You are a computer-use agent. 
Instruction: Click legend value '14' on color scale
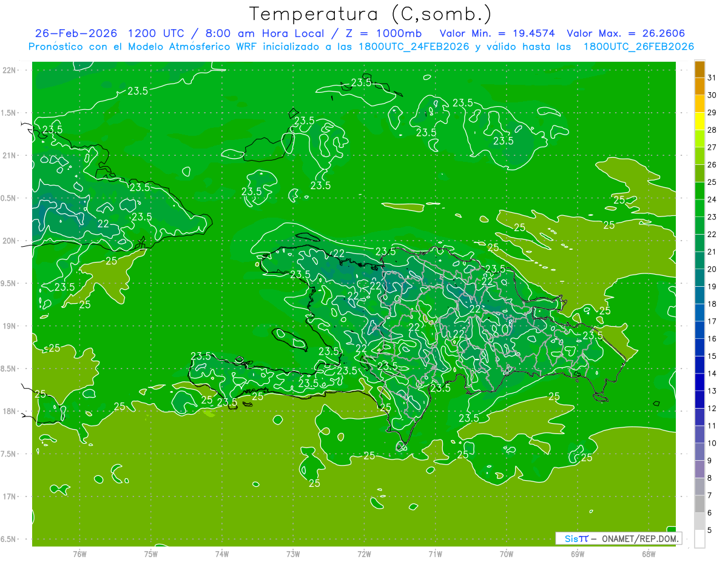point(712,373)
